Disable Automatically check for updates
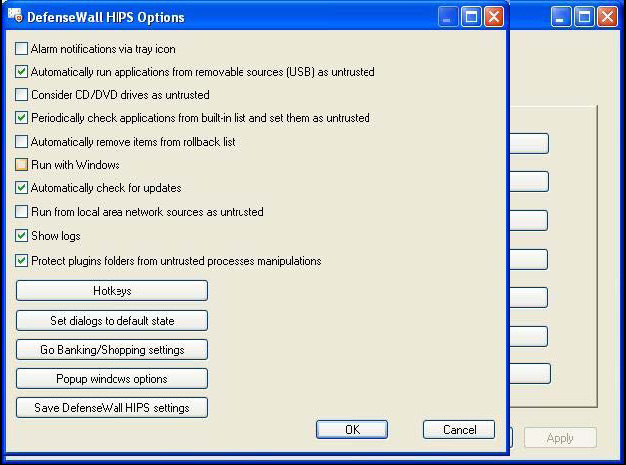 pos(21,188)
